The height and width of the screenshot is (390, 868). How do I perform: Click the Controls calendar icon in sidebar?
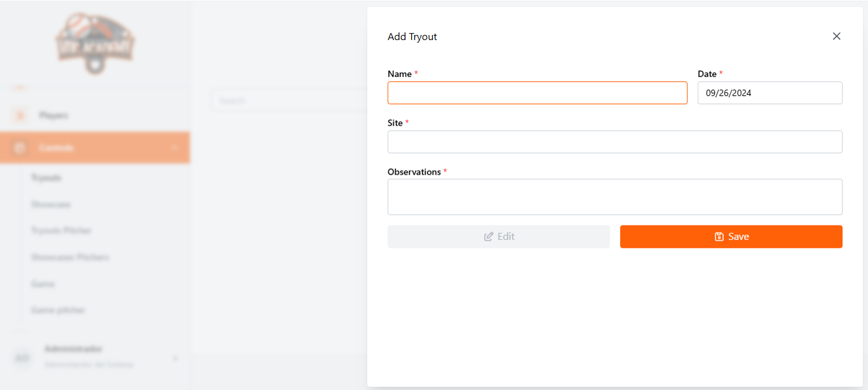tap(19, 148)
